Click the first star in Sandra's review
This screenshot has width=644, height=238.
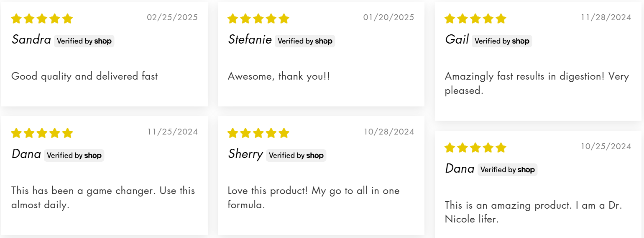(16, 19)
